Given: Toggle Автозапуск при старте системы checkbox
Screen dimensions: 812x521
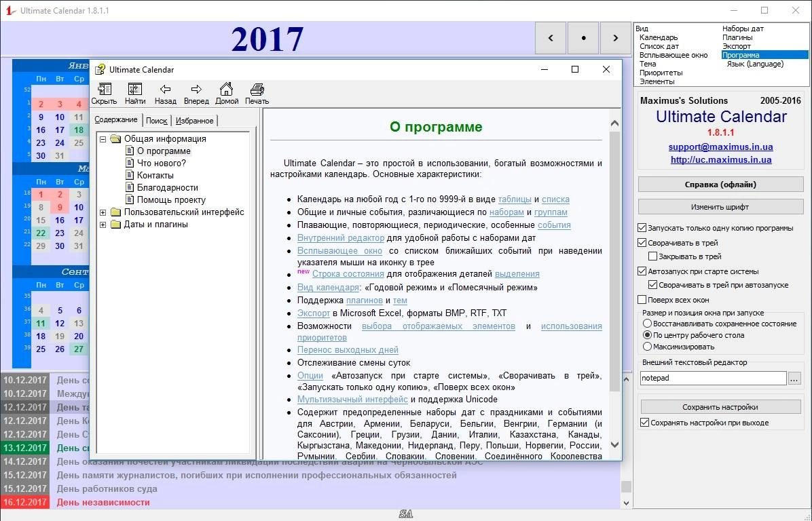Looking at the screenshot, I should (642, 271).
